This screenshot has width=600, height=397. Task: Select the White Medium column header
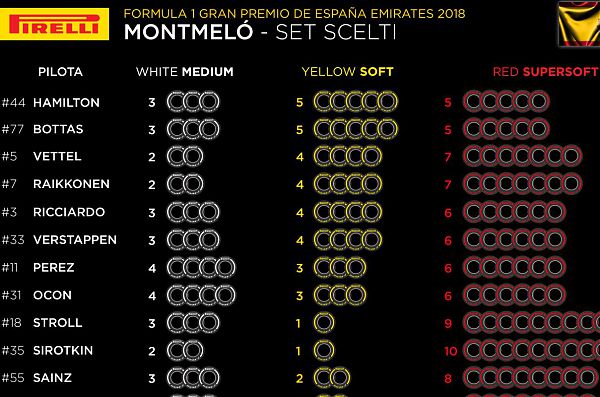185,72
